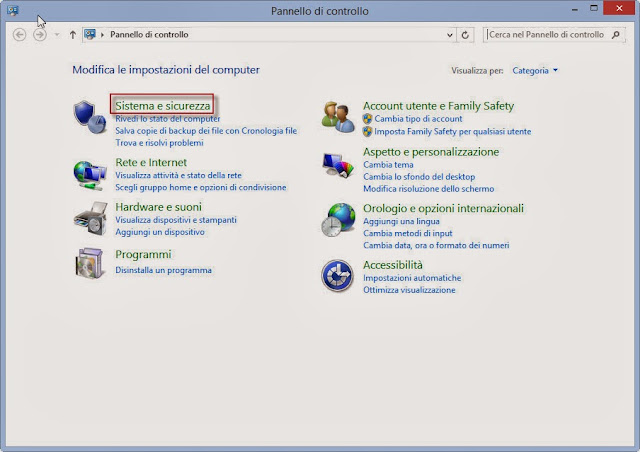The image size is (640, 452).
Task: Click the Accessibilità icon
Action: tap(338, 275)
